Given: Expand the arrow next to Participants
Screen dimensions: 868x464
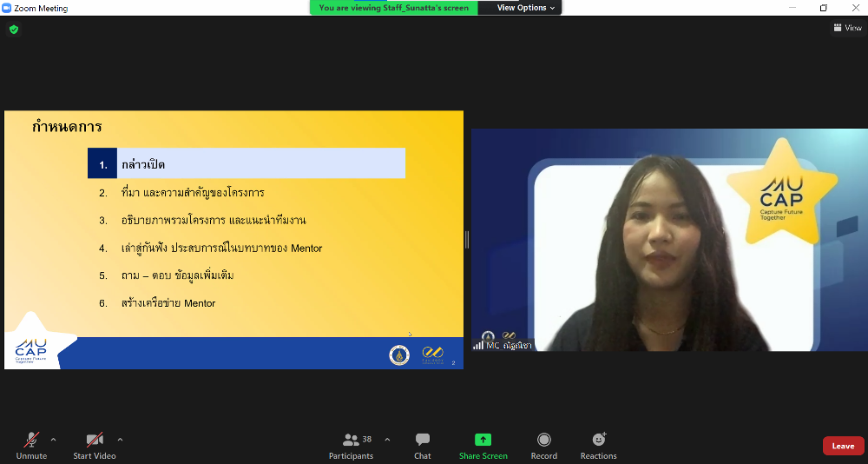Looking at the screenshot, I should point(387,439).
